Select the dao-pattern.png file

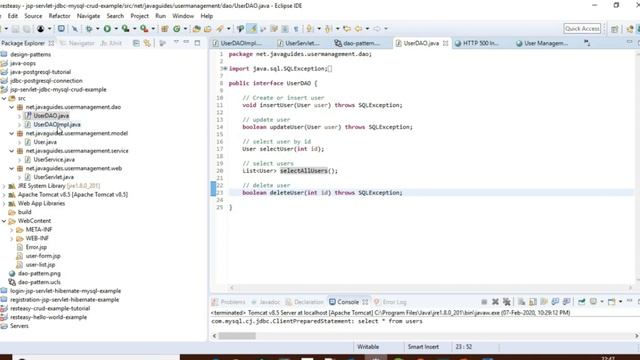(x=39, y=273)
